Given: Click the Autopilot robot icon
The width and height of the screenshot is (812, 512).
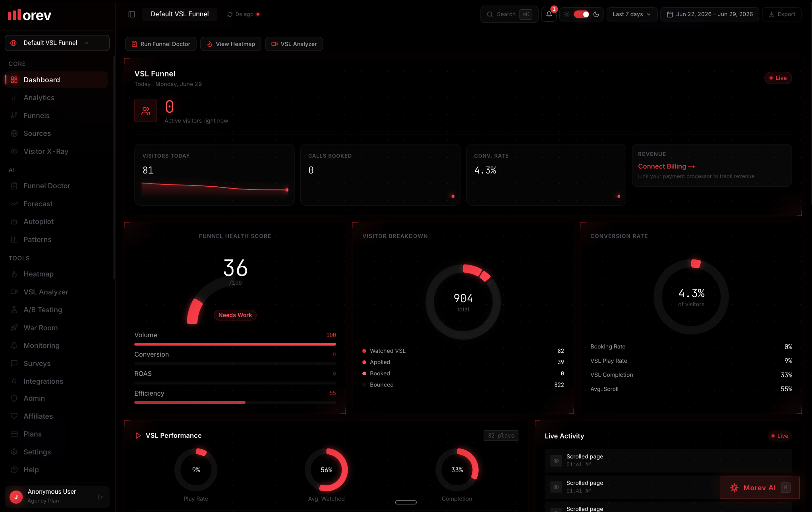Looking at the screenshot, I should pos(14,222).
